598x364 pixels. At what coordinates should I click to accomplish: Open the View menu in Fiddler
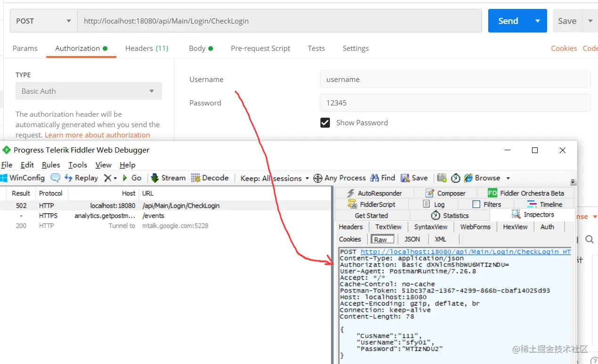coord(103,165)
